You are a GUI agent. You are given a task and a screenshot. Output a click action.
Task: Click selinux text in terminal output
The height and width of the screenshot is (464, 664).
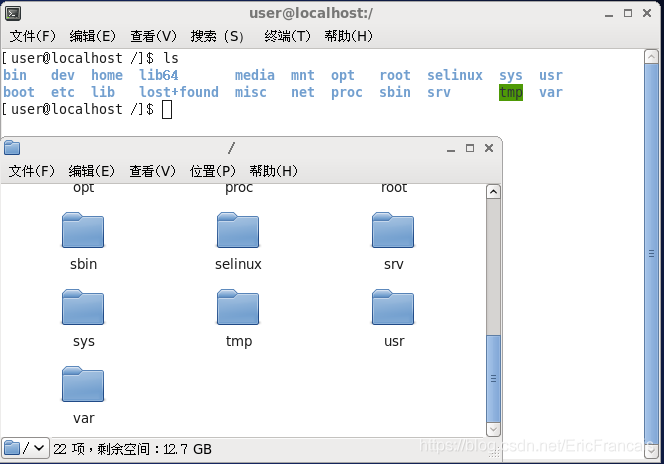(455, 75)
